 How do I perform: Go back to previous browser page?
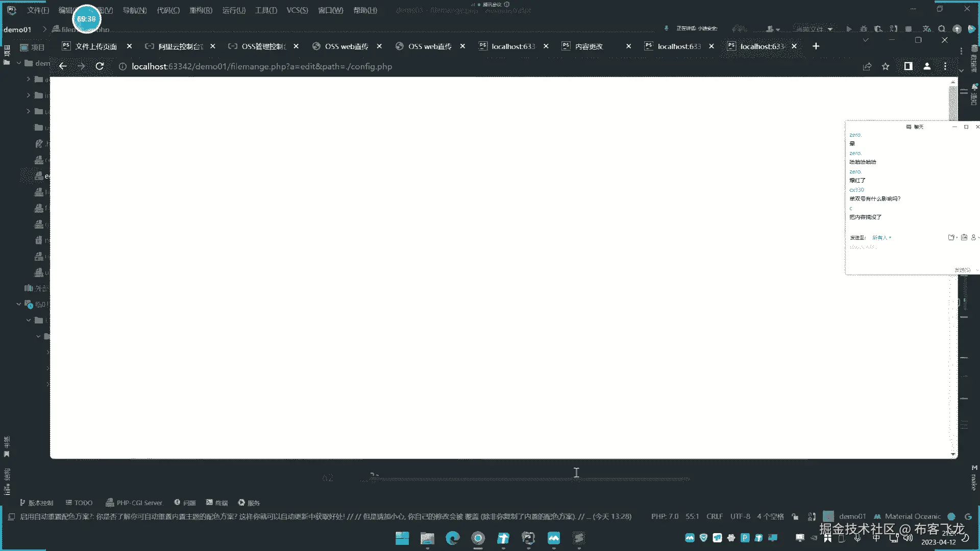coord(63,66)
